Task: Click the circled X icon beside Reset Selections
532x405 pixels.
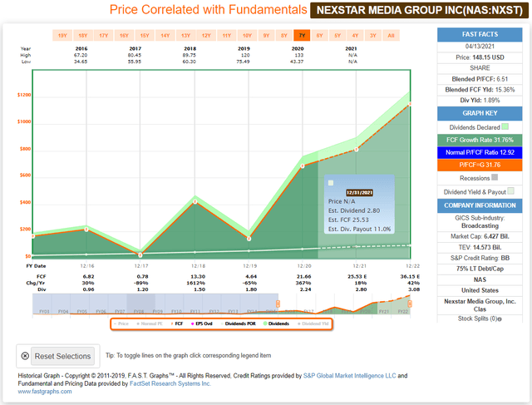Action: coord(25,356)
